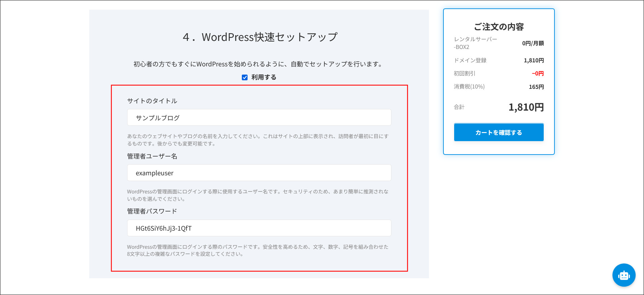The width and height of the screenshot is (644, 295).
Task: Click the password requirement hint text
Action: click(258, 250)
